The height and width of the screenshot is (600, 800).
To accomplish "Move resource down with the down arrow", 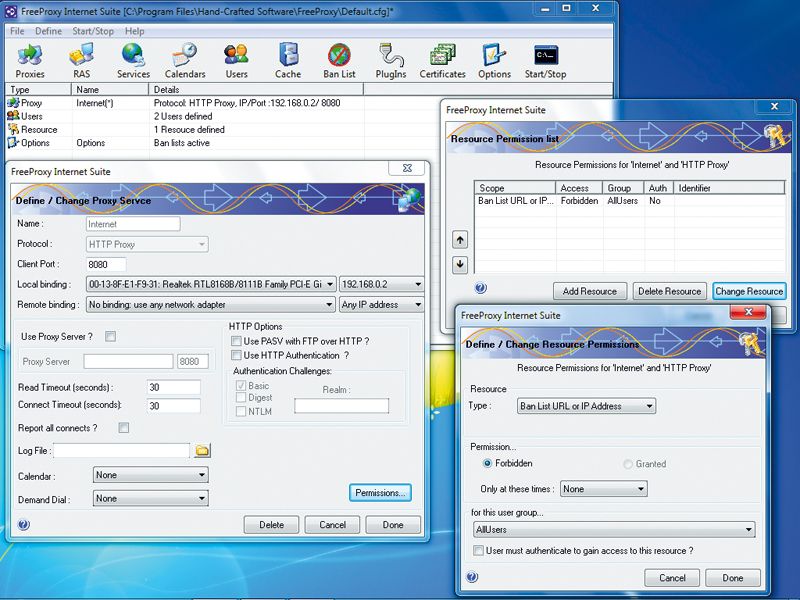I will click(460, 264).
